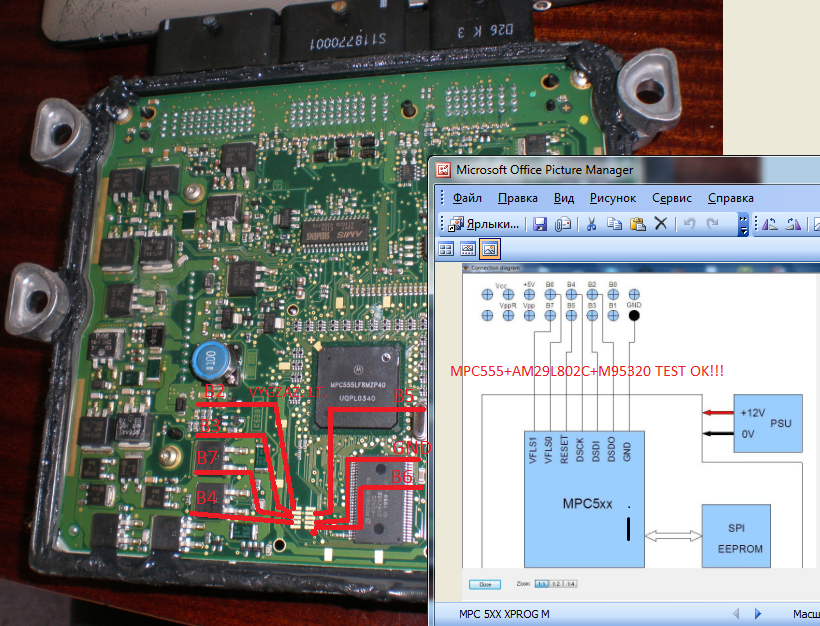Click the Copy toolbar icon

pyautogui.click(x=614, y=224)
